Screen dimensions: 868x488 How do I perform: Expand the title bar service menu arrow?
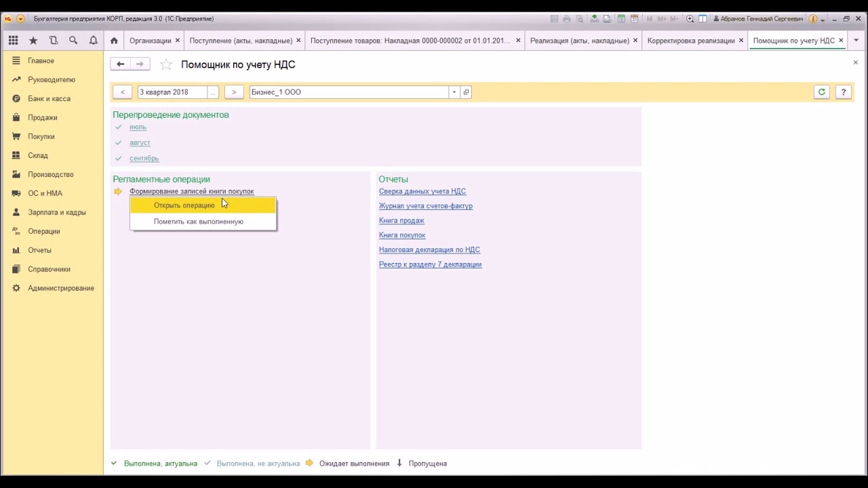[x=822, y=19]
